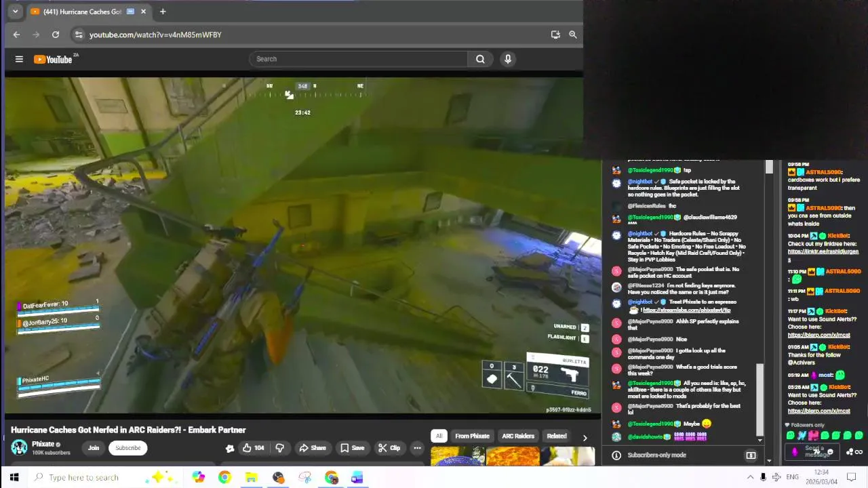Save the video to a playlist
The image size is (868, 488).
tap(353, 447)
